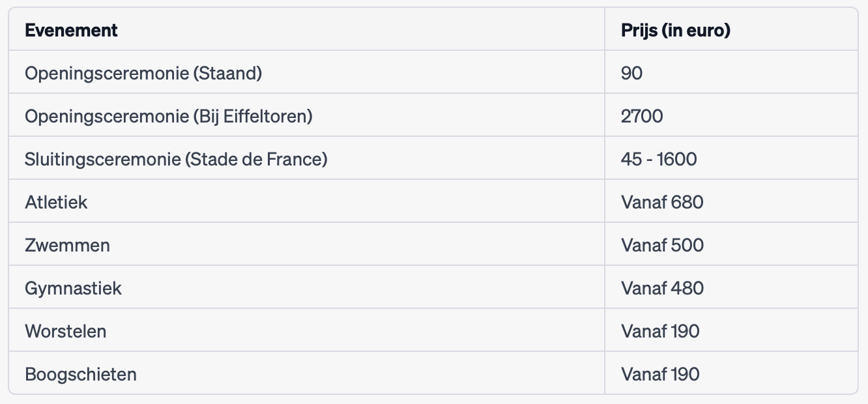Click the Worstelen price Vanaf 190
The height and width of the screenshot is (404, 868).
click(660, 331)
